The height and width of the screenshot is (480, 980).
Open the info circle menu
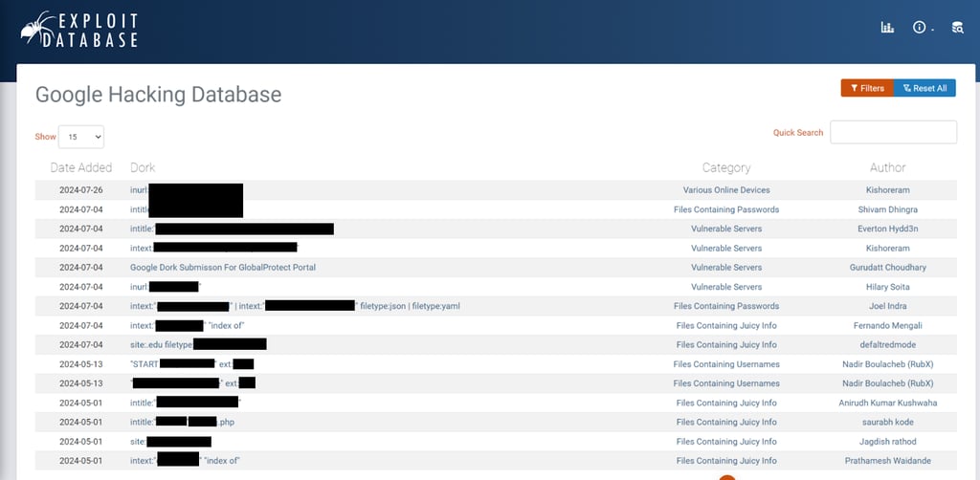(922, 28)
